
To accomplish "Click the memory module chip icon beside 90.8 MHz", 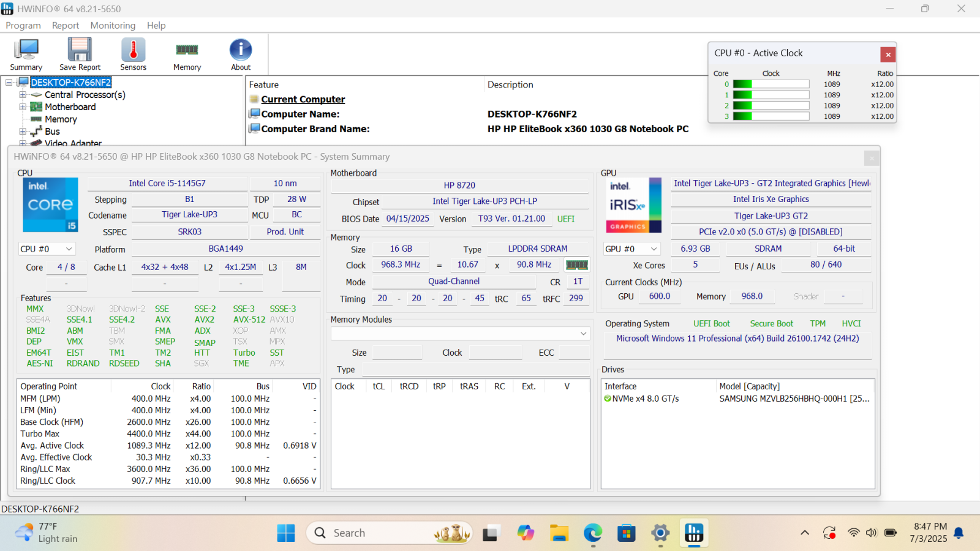I will pos(576,265).
